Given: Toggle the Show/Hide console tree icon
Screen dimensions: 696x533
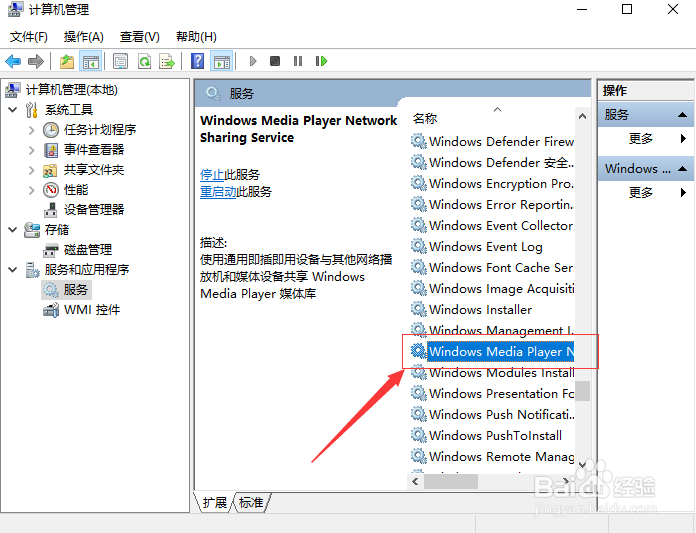Looking at the screenshot, I should tap(91, 61).
